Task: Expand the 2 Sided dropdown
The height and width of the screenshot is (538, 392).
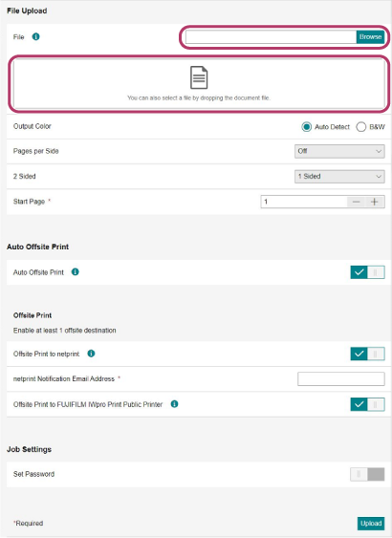Action: [x=339, y=177]
